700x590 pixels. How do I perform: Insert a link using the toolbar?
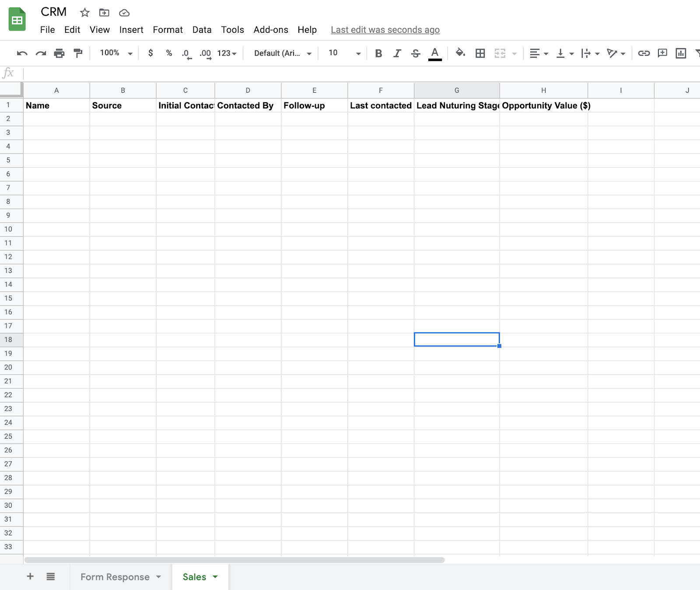click(644, 53)
